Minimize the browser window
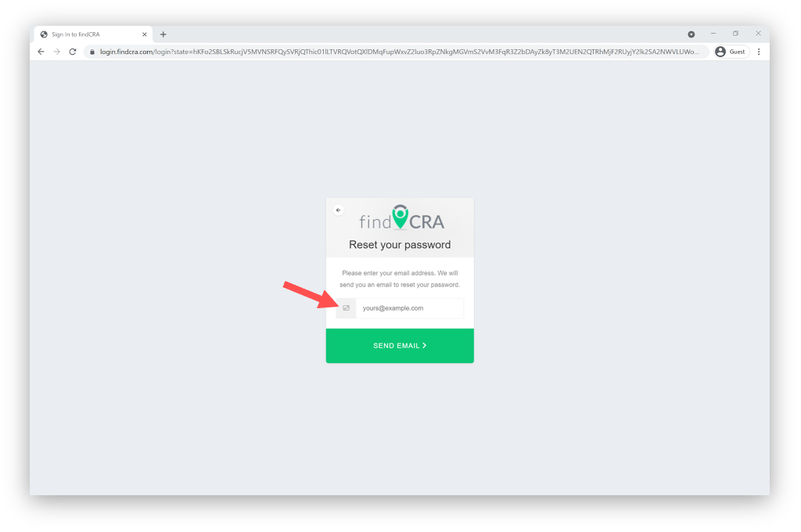This screenshot has width=801, height=532. [713, 34]
